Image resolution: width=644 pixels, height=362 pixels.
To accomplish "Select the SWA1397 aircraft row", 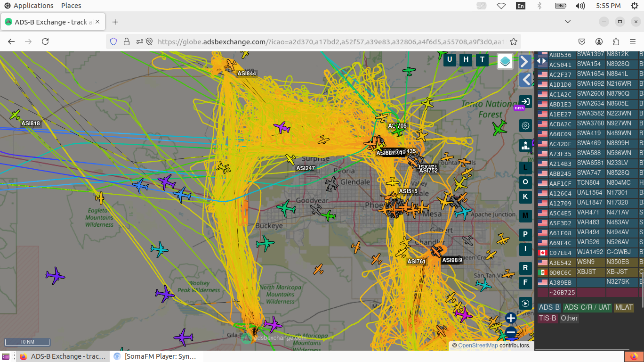I will pos(590,54).
